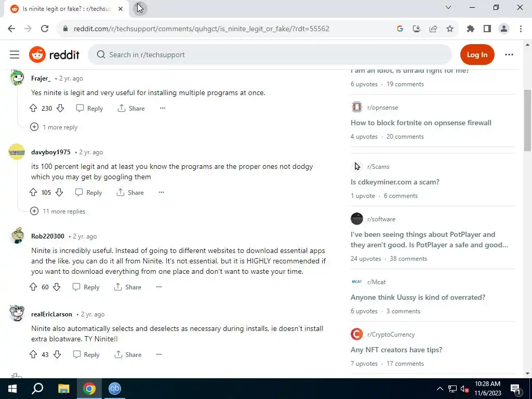This screenshot has height=399, width=532.
Task: Click the page vertical scrollbar thumb
Action: pyautogui.click(x=528, y=121)
